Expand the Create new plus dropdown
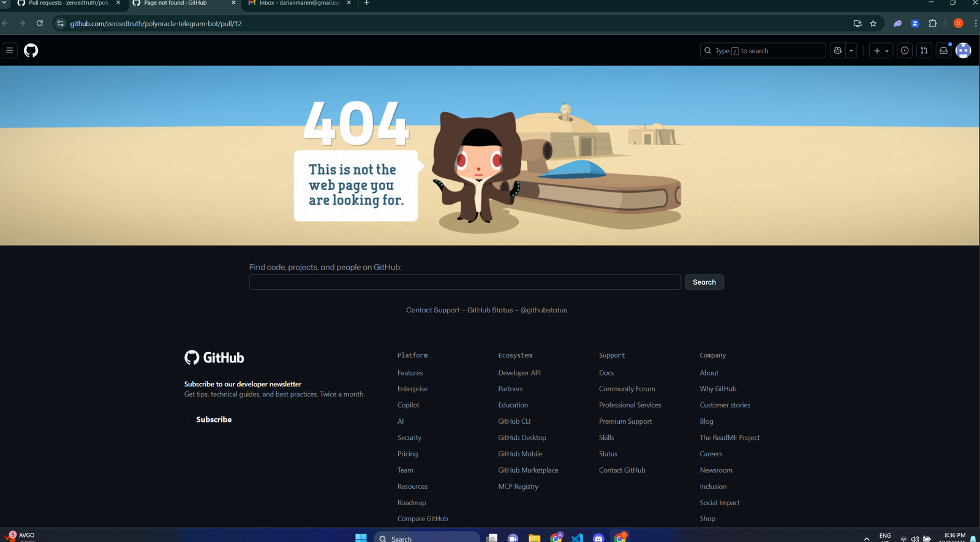 click(x=881, y=51)
